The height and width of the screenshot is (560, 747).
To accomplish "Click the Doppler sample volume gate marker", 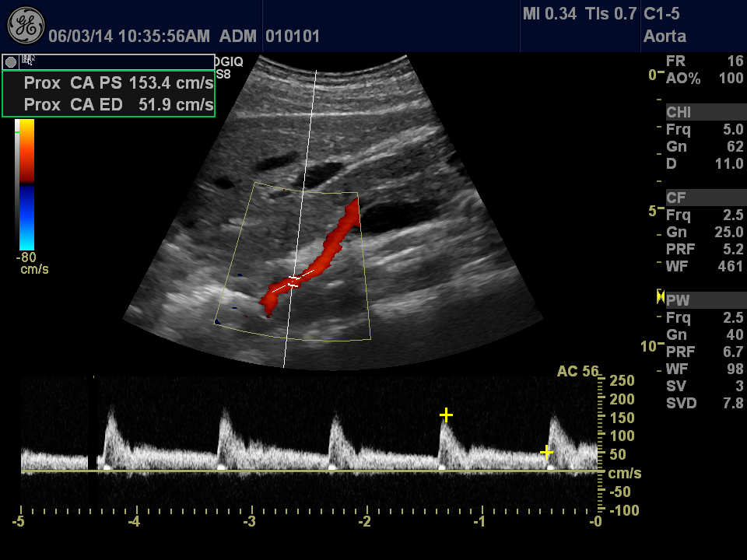I will point(293,282).
